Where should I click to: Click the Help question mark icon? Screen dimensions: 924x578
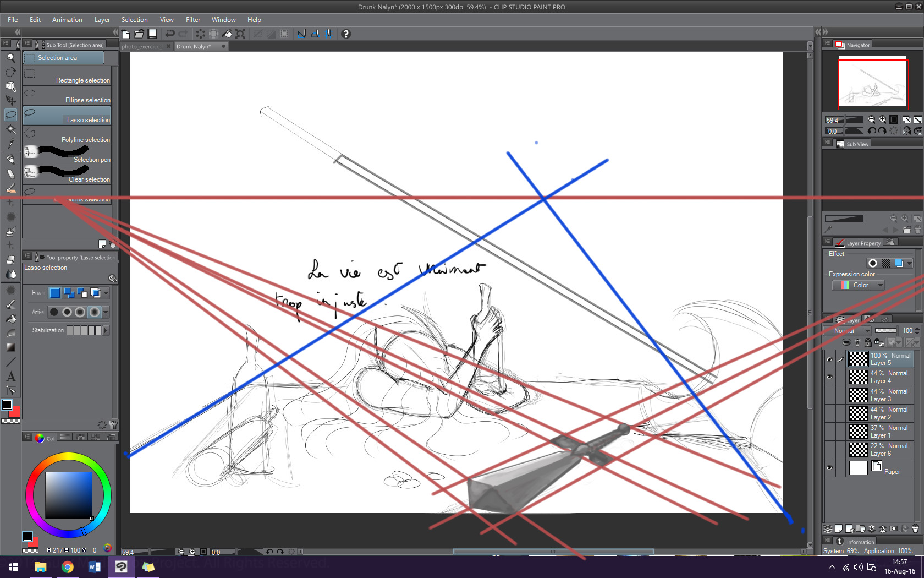(x=345, y=34)
